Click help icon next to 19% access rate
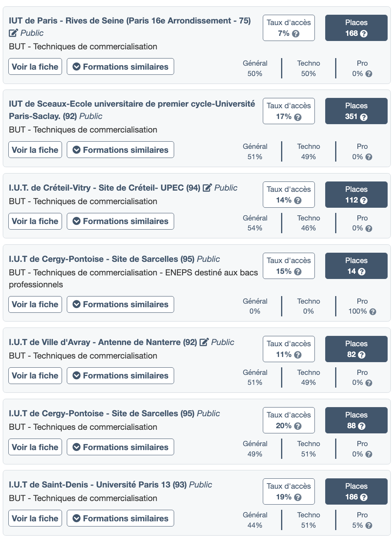Viewport: 392px width, 546px height. [298, 497]
